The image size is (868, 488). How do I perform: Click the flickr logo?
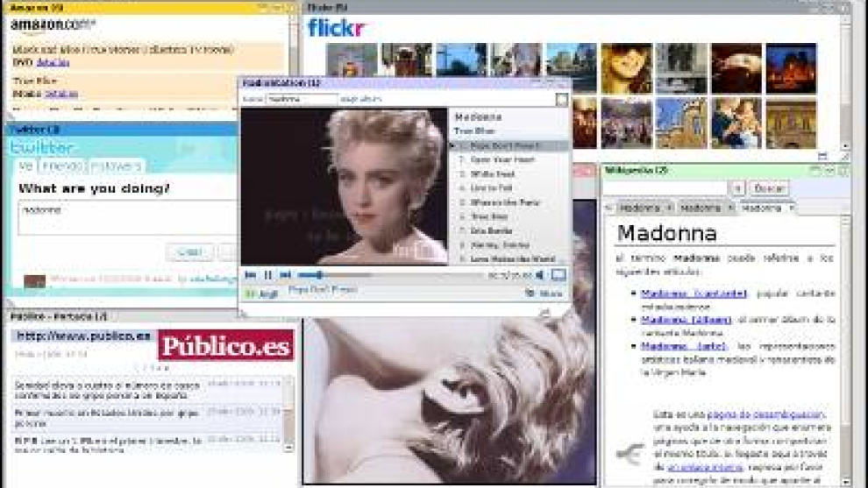pyautogui.click(x=337, y=28)
